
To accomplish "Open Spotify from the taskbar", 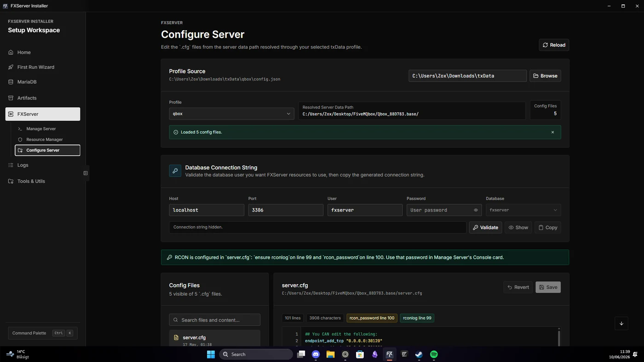I will [x=434, y=354].
